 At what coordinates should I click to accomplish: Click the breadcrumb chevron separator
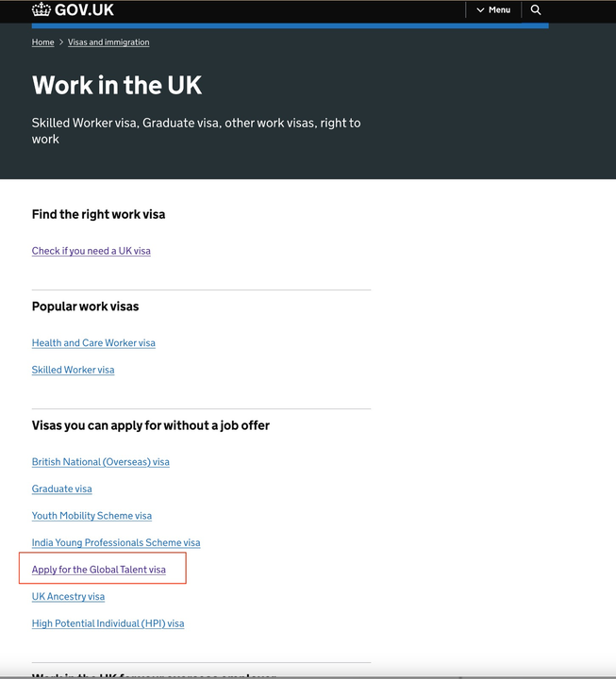point(61,42)
